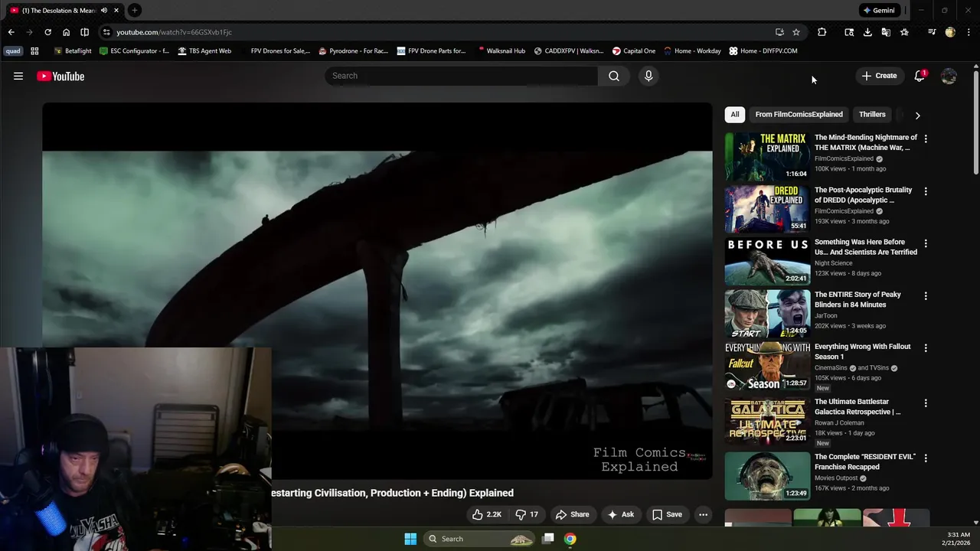The image size is (980, 551).
Task: Click the YouTube search magnifier button
Action: tap(614, 76)
